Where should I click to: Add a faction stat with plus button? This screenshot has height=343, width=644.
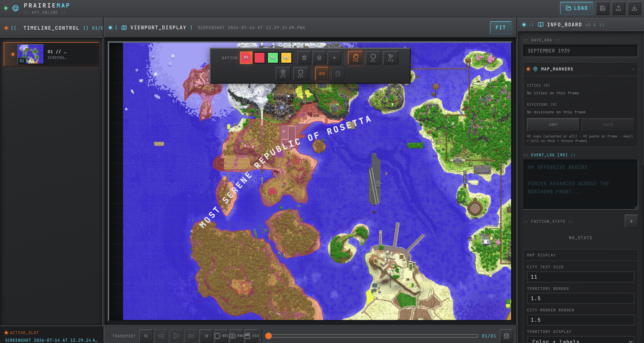tap(631, 221)
